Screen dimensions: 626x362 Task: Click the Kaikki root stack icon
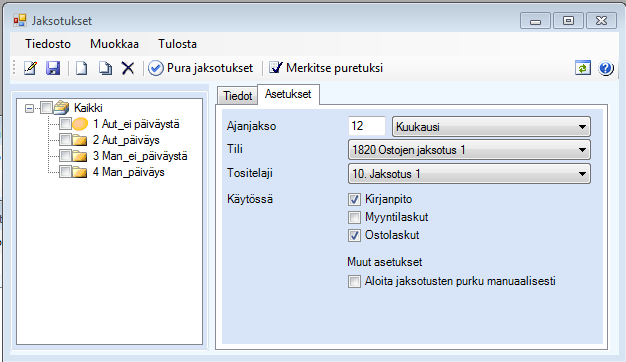pos(61,107)
